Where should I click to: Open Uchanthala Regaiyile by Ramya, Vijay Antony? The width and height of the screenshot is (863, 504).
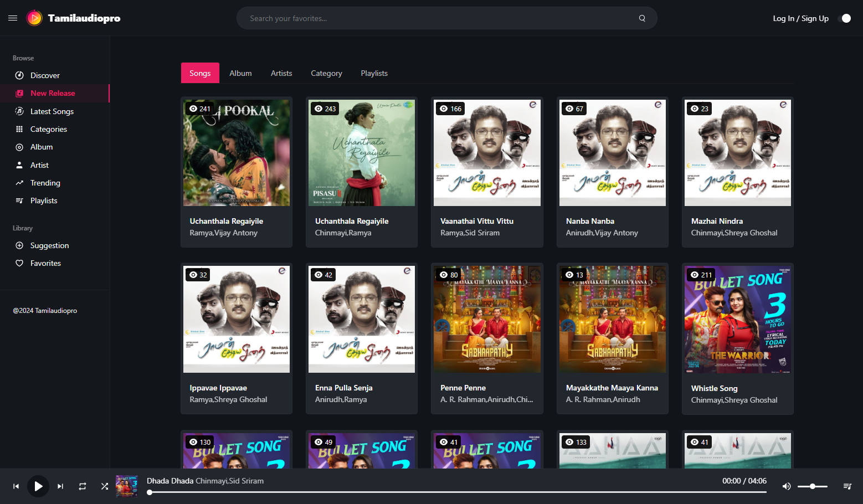237,153
